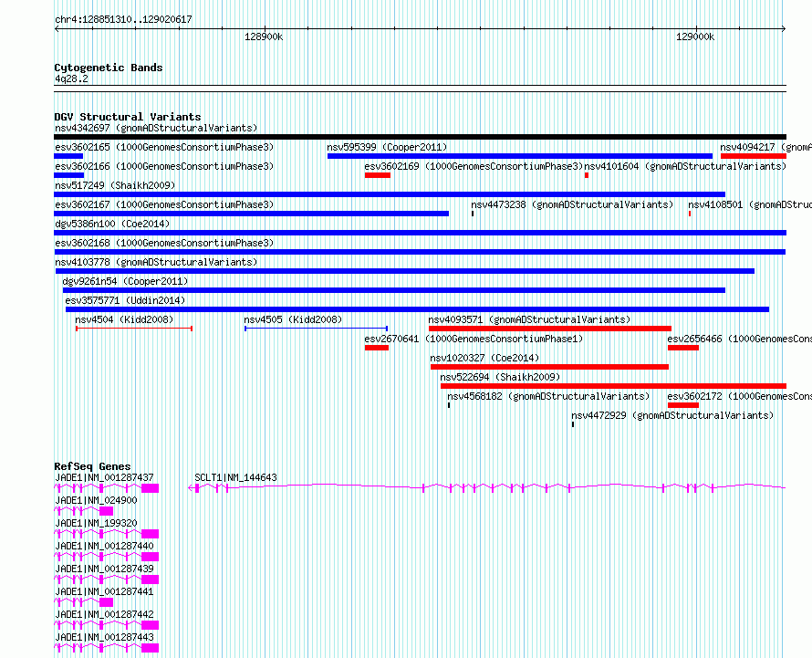Select nsv4093571 gnomAD variant label

tap(529, 319)
